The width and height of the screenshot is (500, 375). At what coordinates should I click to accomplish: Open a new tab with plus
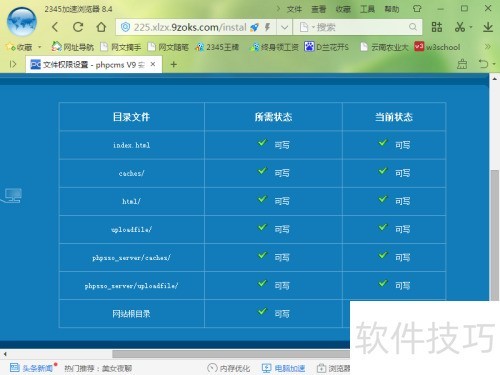[x=174, y=64]
